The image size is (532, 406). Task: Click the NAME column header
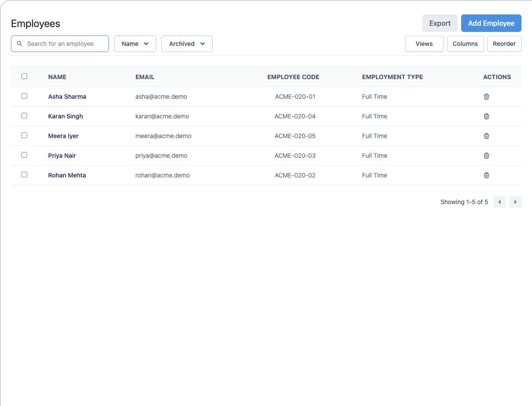click(x=57, y=77)
